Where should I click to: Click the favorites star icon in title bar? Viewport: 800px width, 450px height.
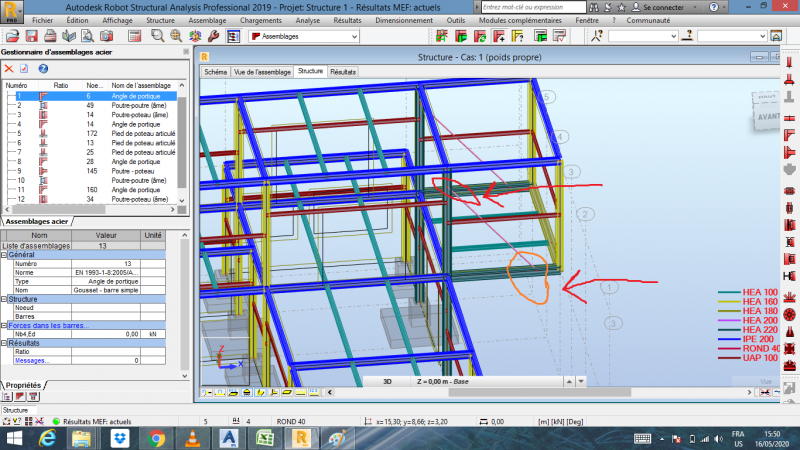pos(621,7)
